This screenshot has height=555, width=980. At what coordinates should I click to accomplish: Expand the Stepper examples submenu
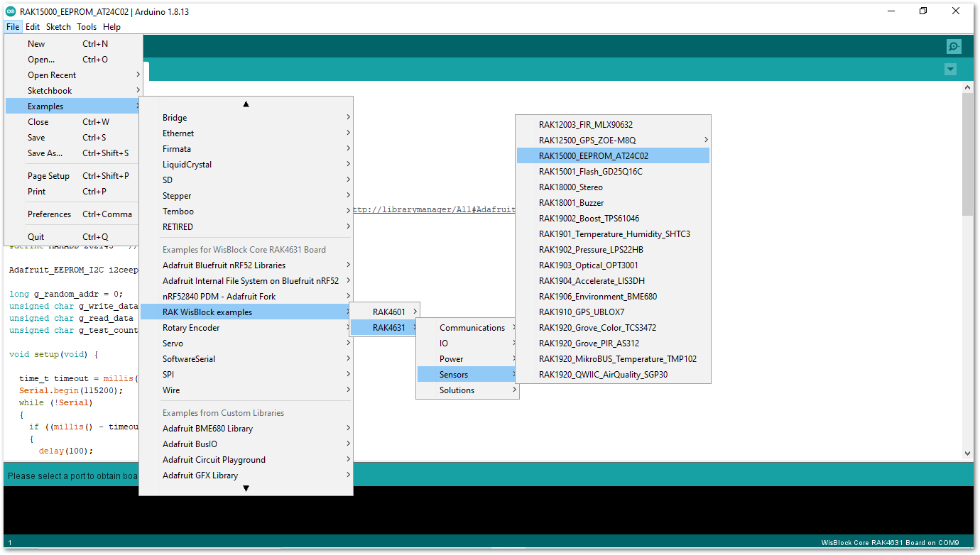(x=246, y=196)
